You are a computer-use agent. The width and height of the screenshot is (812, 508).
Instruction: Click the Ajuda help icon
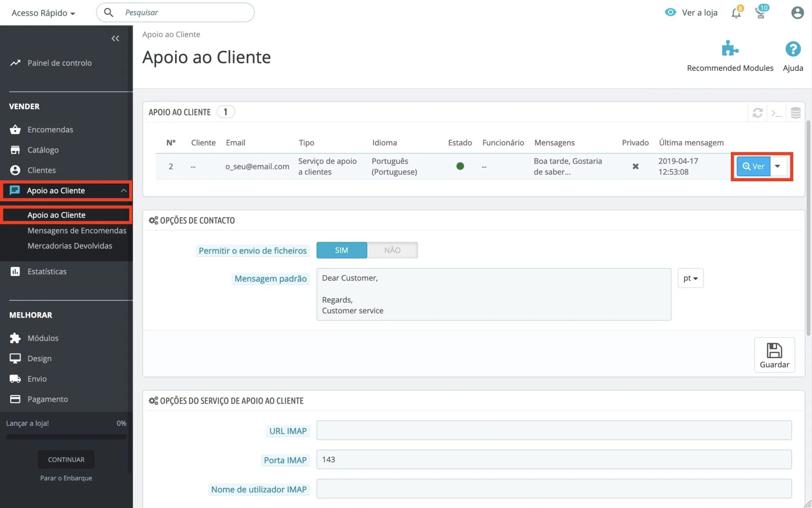coord(793,49)
